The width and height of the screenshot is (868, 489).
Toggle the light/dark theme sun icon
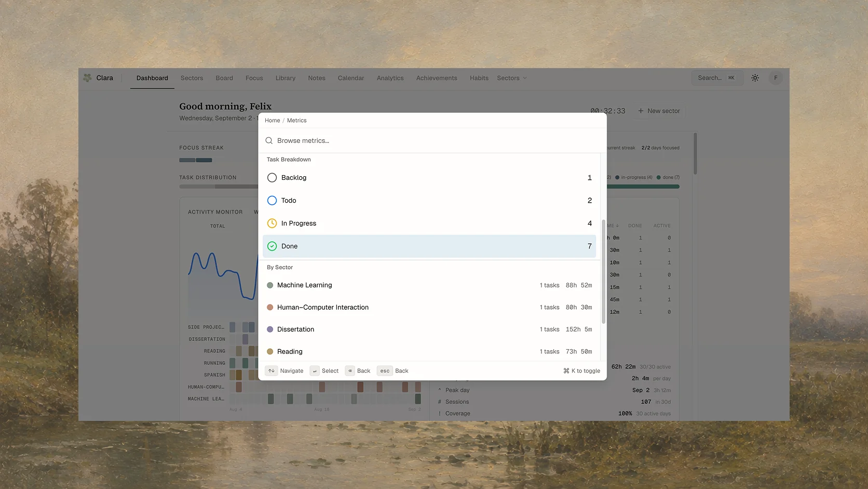pyautogui.click(x=755, y=78)
